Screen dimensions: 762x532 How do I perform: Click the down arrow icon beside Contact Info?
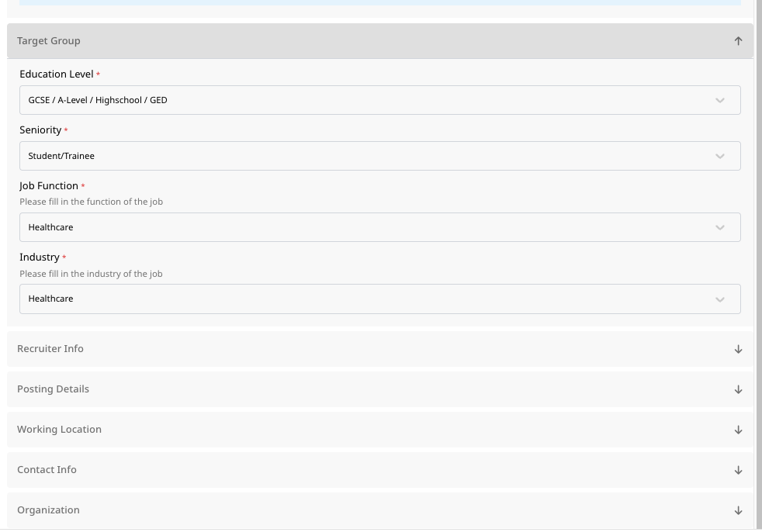(738, 470)
